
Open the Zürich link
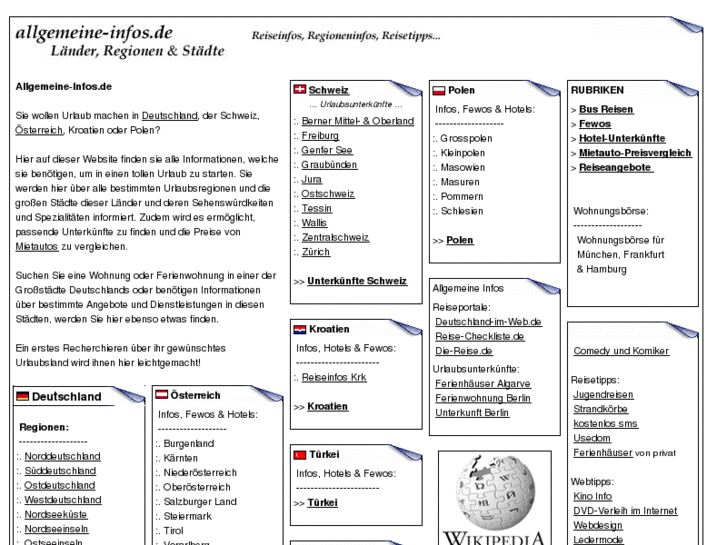[316, 252]
